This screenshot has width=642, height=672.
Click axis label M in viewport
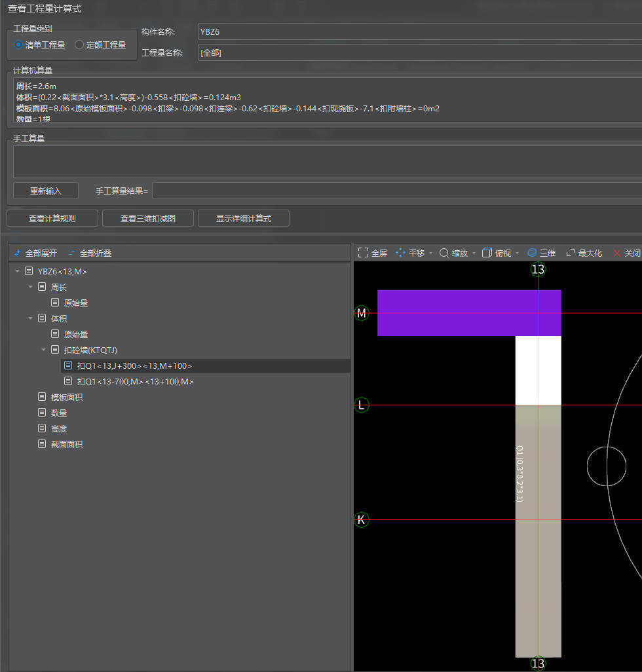click(x=362, y=313)
